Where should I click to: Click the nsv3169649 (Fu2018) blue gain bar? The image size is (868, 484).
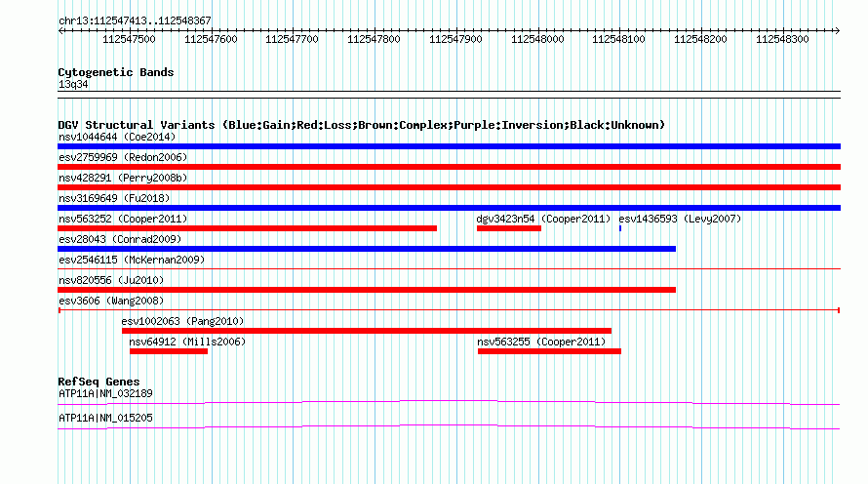pyautogui.click(x=449, y=208)
